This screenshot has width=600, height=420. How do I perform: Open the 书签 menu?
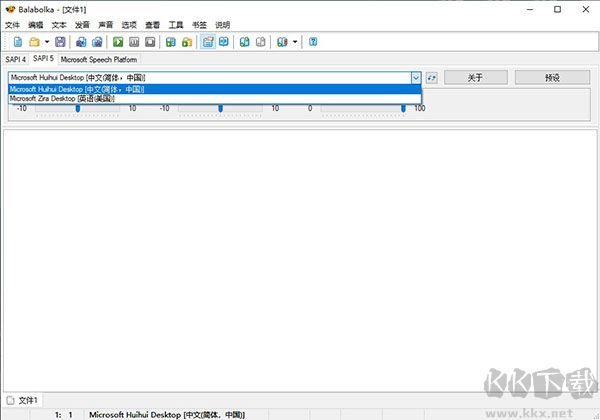click(x=199, y=25)
